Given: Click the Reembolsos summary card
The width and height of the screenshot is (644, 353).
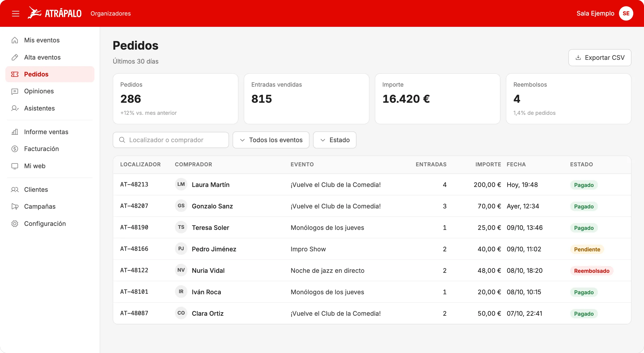Looking at the screenshot, I should click(568, 99).
